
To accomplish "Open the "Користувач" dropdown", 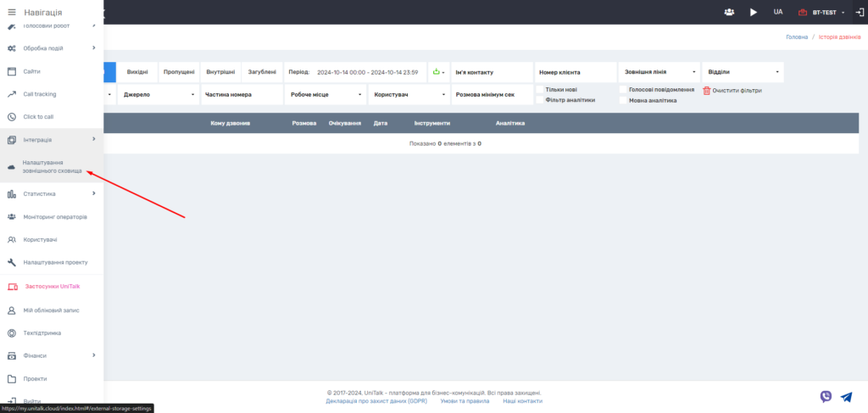I will point(407,94).
